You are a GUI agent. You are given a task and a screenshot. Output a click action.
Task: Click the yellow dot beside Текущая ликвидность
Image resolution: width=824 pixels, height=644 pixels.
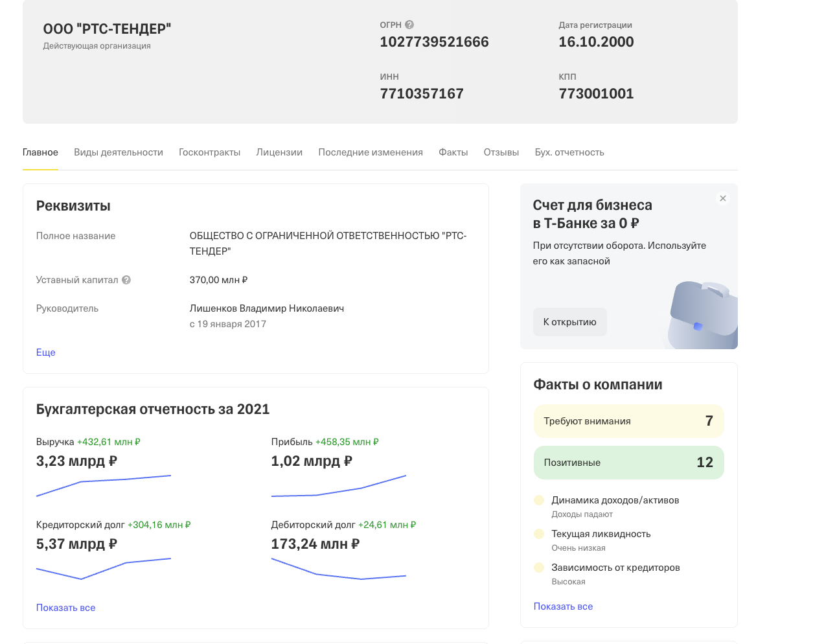(x=538, y=534)
